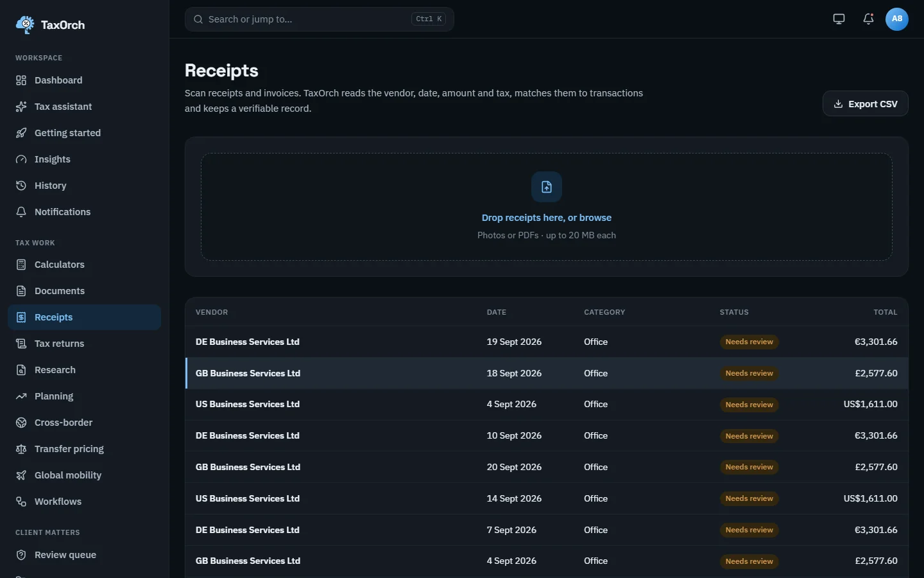Click the Tax returns icon
The image size is (924, 578).
coord(21,344)
